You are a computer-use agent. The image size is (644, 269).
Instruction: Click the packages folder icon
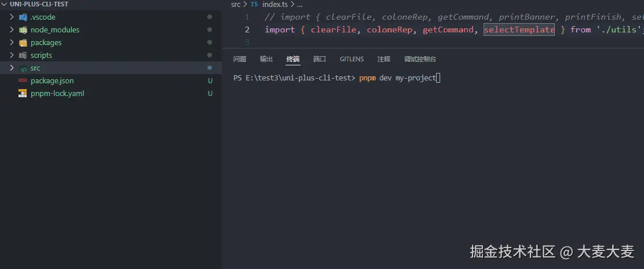click(23, 43)
